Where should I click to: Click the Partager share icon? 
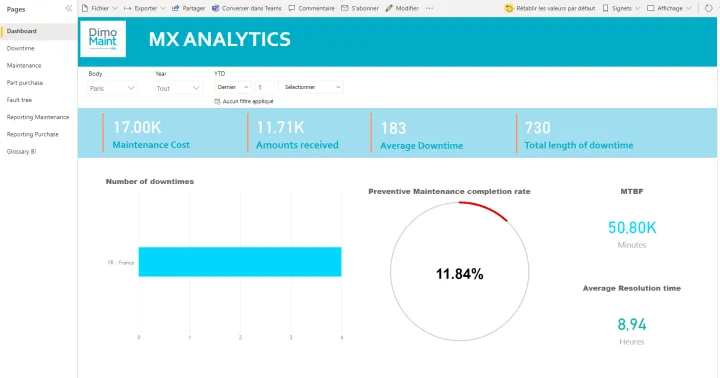175,8
